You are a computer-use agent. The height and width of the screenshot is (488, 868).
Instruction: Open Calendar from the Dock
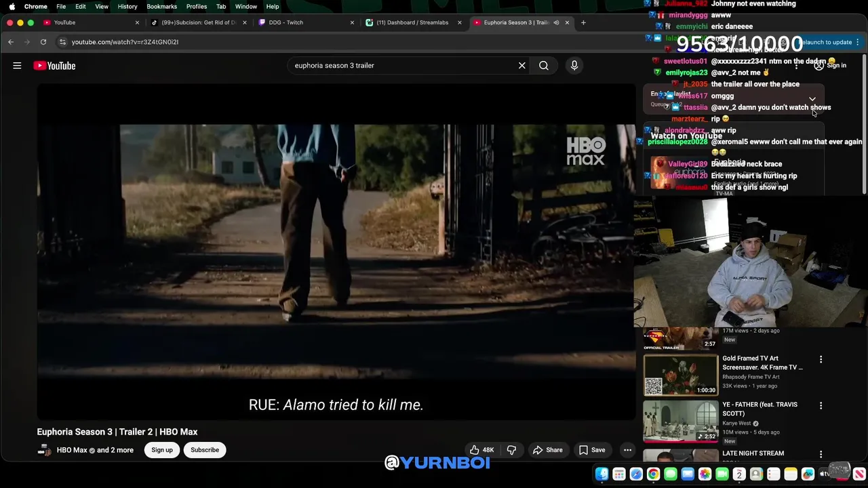click(739, 474)
